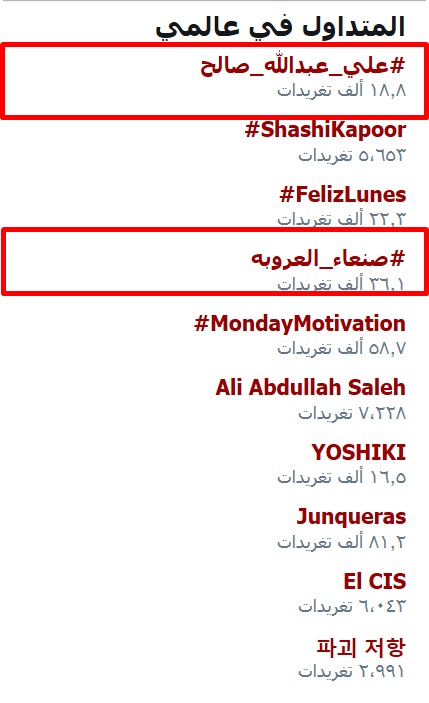
Task: Open the #FelizLunes trending hashtag
Action: [342, 195]
